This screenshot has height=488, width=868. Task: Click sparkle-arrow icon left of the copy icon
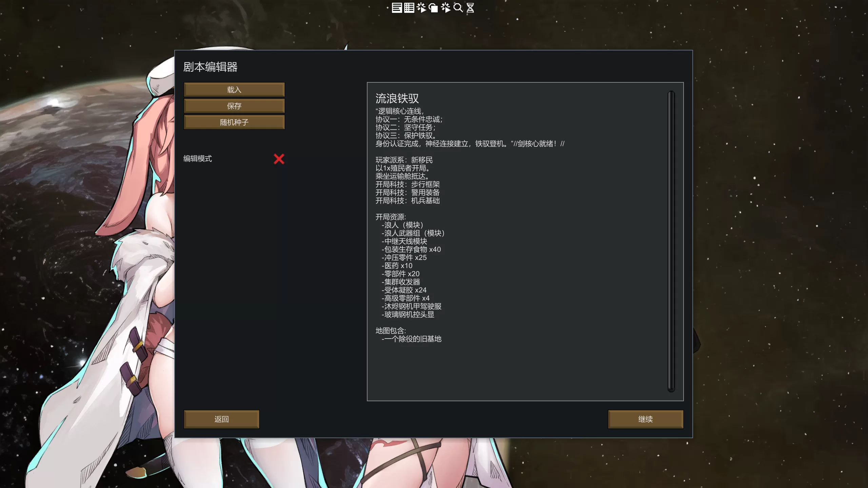pos(421,8)
